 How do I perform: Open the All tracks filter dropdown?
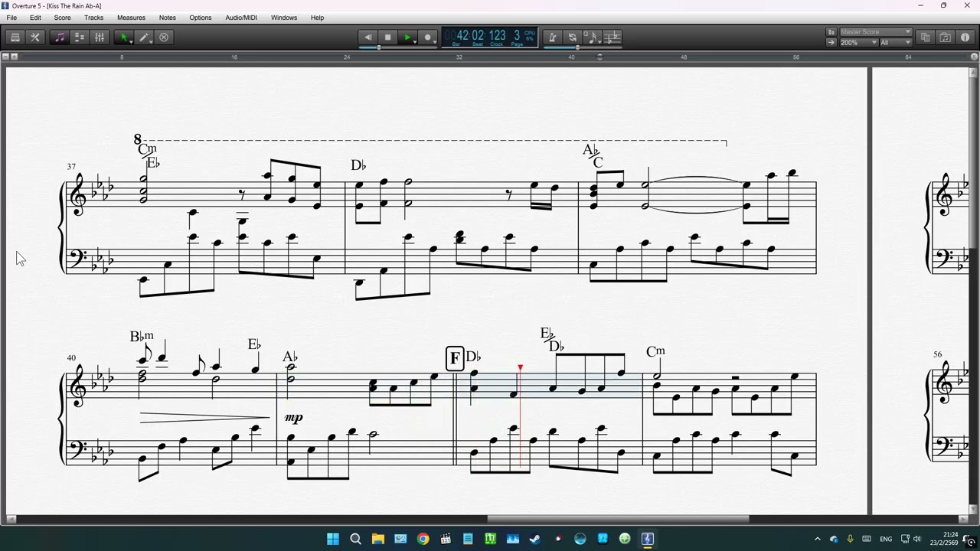895,43
